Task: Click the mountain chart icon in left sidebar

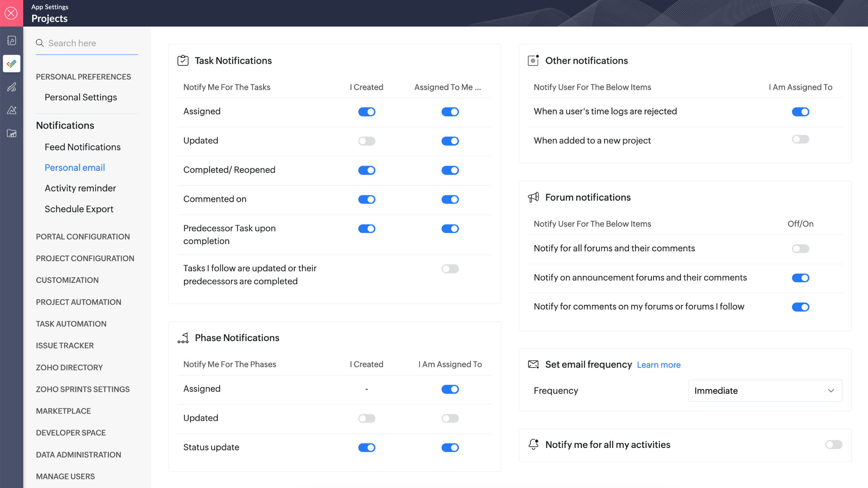Action: [11, 110]
